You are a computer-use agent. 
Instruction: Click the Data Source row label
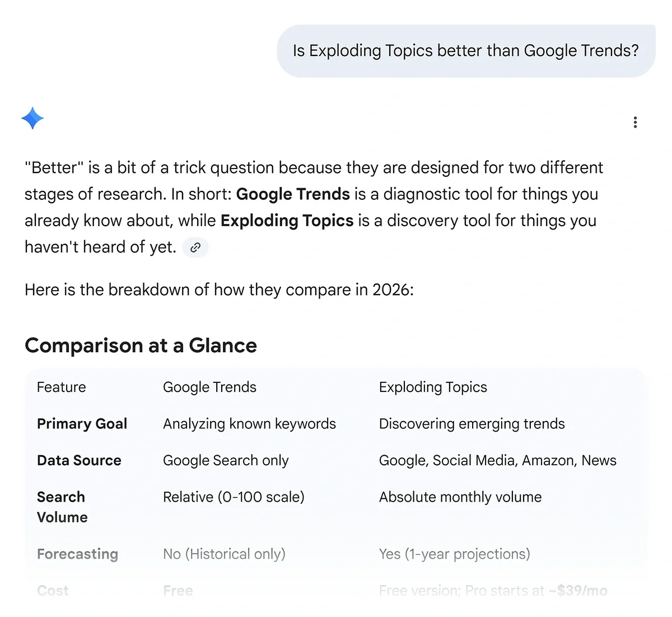79,460
